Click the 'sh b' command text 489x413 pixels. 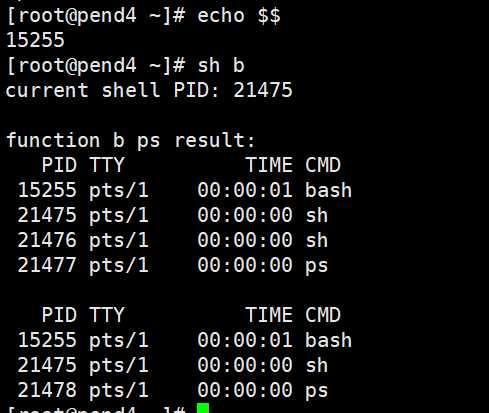pos(221,65)
